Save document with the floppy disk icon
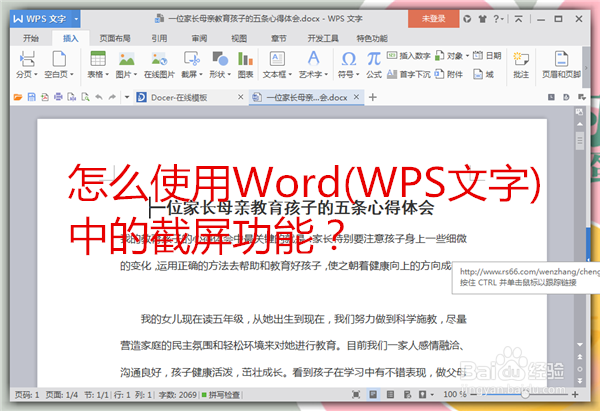Screen dimensions: 600x411 (x=31, y=97)
